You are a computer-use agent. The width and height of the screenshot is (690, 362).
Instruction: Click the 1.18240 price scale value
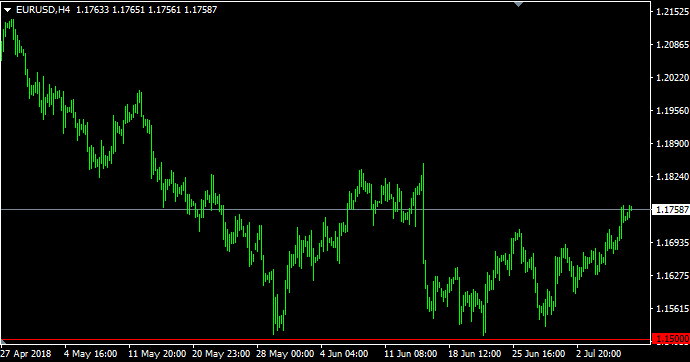(672, 176)
